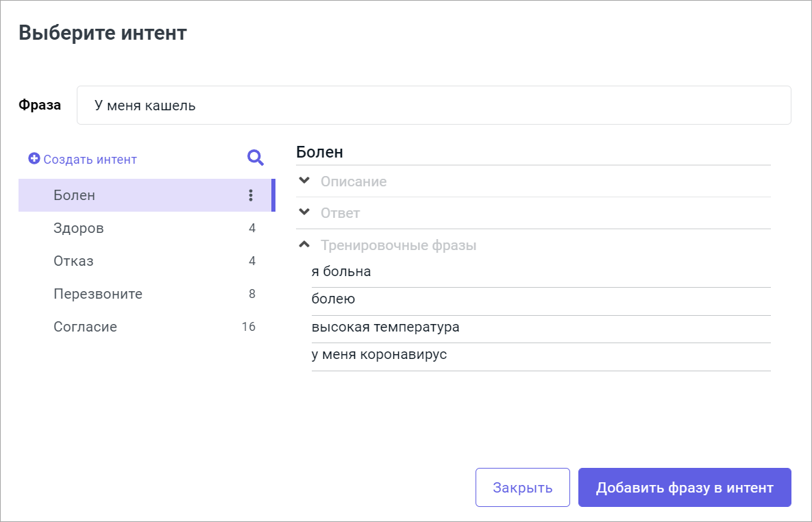Click the magnifier icon above the intent list

[255, 158]
